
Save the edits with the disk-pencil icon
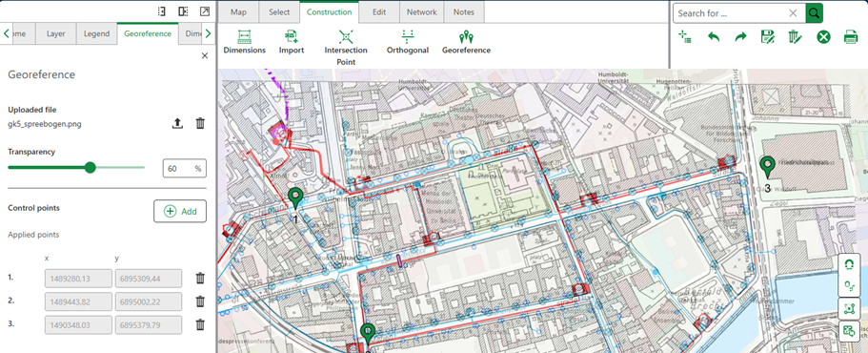[767, 37]
